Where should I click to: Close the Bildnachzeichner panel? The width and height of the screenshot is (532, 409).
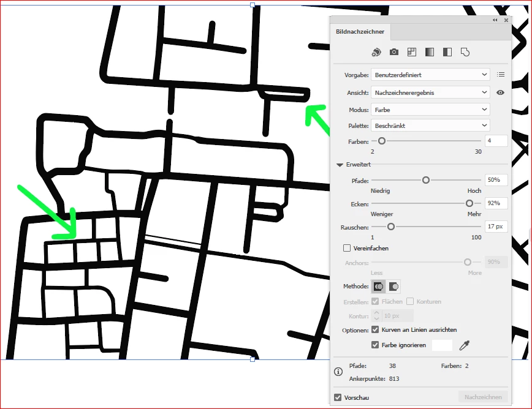pyautogui.click(x=506, y=20)
